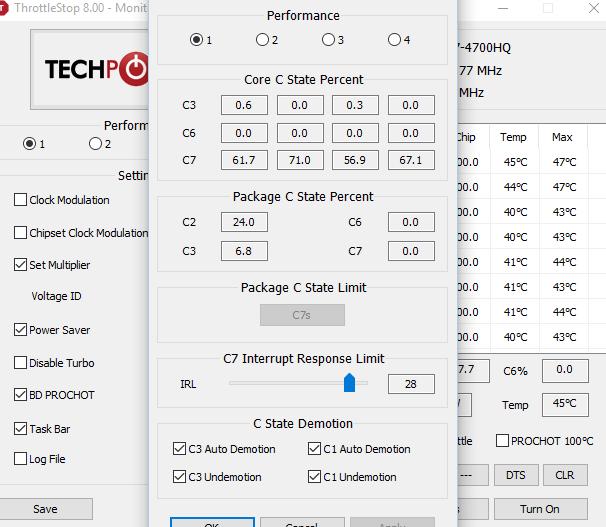The width and height of the screenshot is (606, 527).
Task: Click the Core C7 value 67.1
Action: [411, 160]
